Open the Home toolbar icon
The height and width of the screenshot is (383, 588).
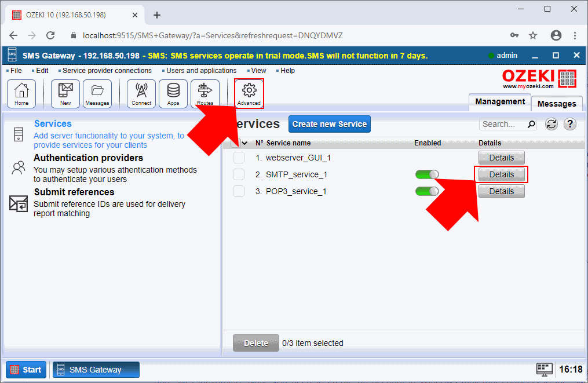point(21,93)
